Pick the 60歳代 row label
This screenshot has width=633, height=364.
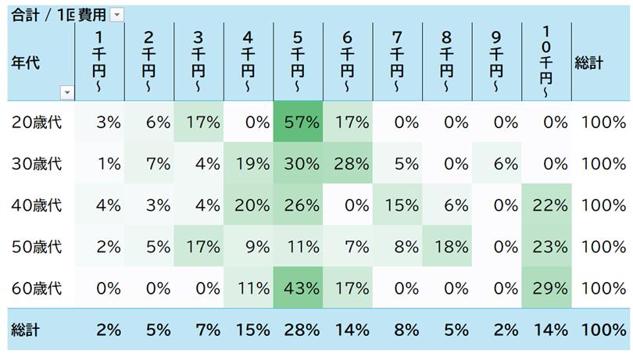(x=37, y=288)
